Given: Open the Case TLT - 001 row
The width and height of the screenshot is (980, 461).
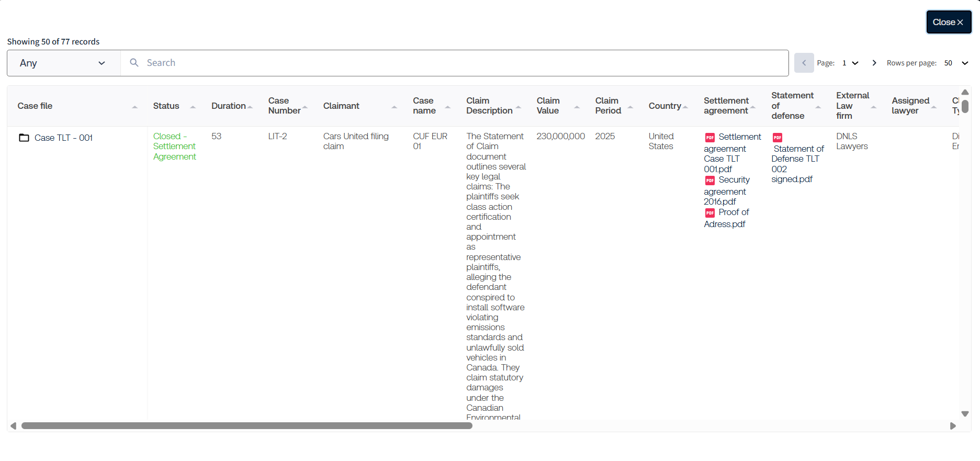Looking at the screenshot, I should [x=63, y=138].
